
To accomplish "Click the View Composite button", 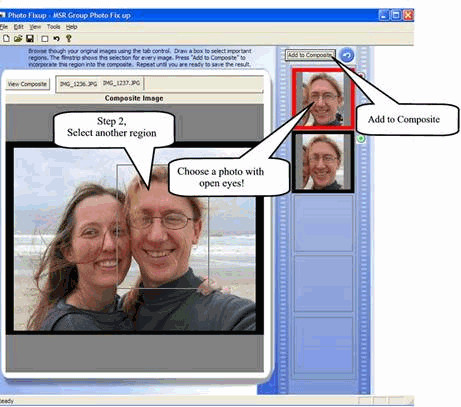I will click(27, 84).
